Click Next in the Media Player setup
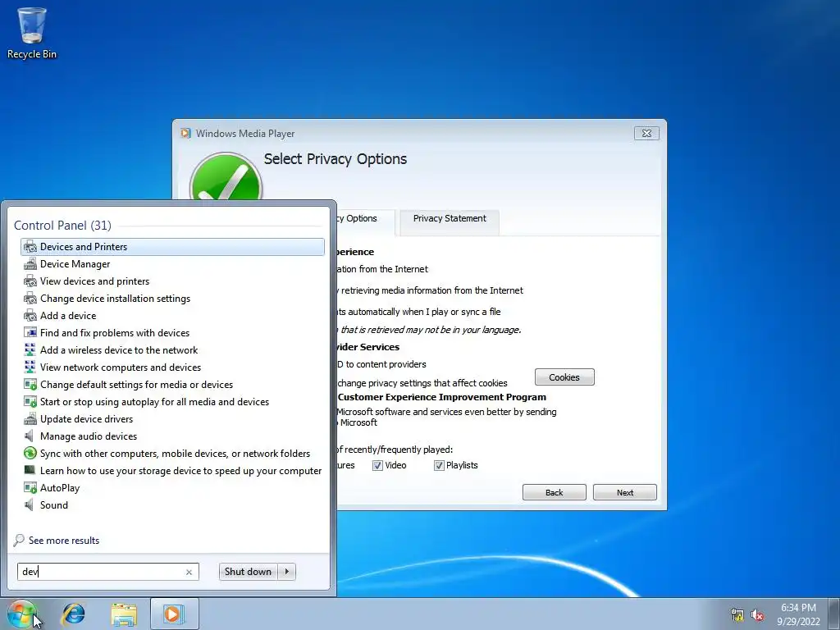Screen dimensions: 840x630 (625, 492)
